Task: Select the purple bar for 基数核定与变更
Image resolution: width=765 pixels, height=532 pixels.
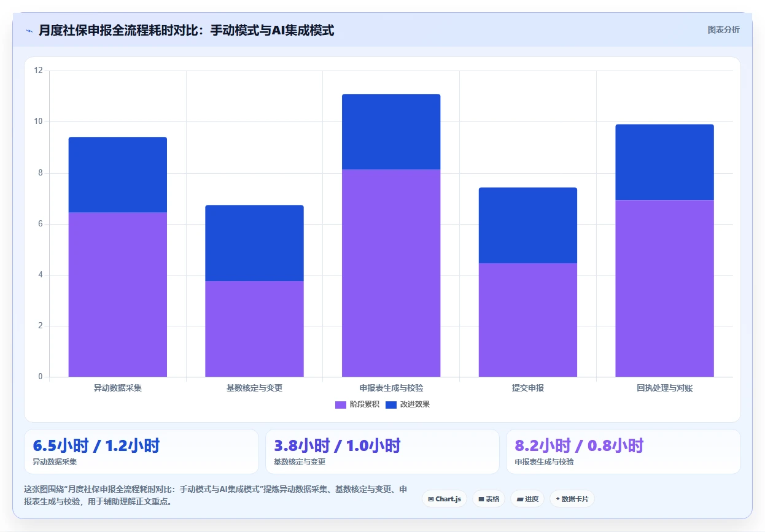Action: click(254, 329)
